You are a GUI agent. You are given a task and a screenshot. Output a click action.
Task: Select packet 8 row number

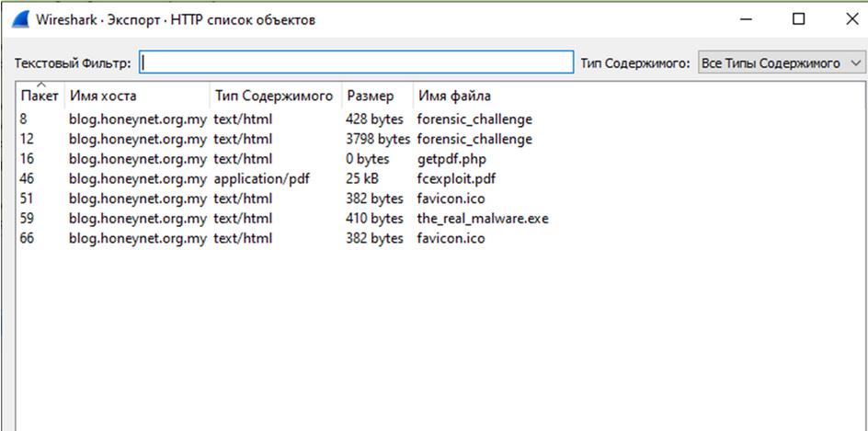click(23, 119)
